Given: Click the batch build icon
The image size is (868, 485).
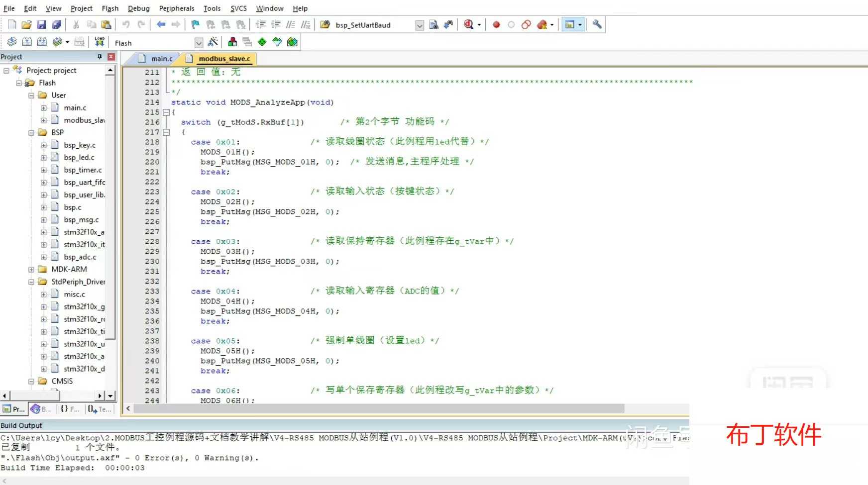Looking at the screenshot, I should pyautogui.click(x=57, y=42).
